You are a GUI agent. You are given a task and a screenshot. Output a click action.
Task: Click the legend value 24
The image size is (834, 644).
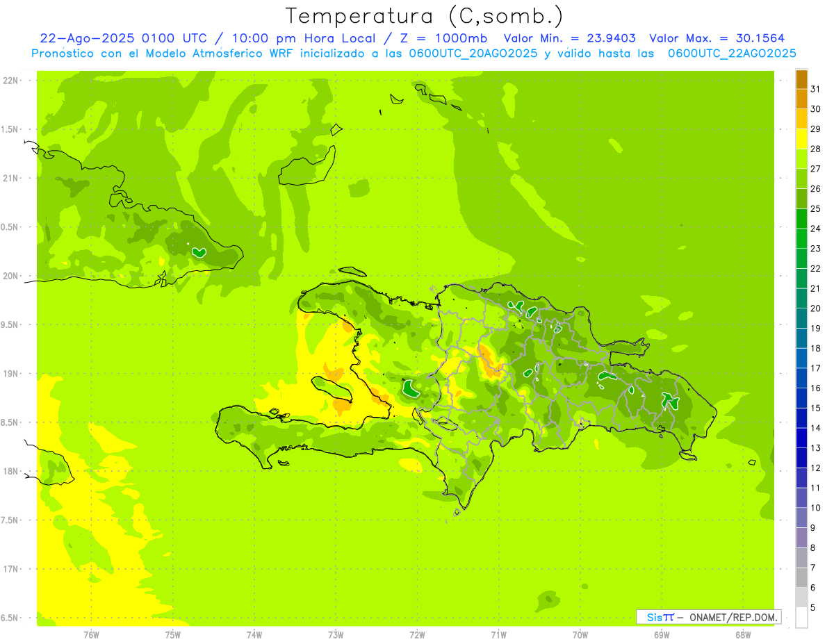816,229
